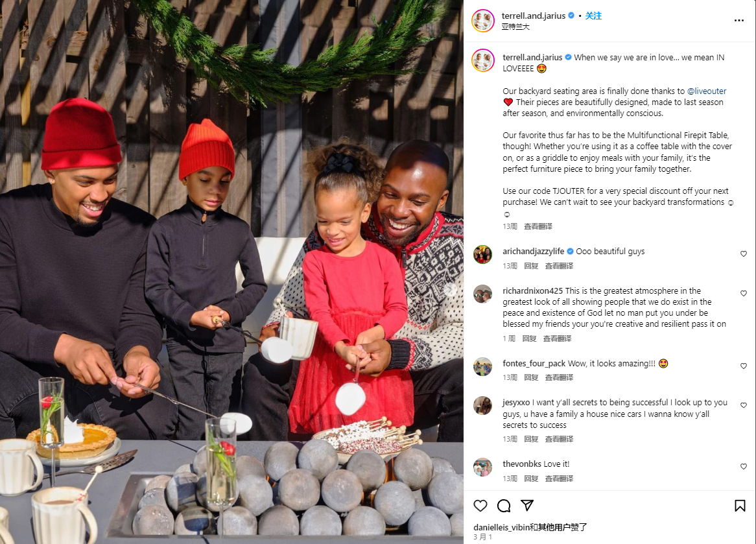View translation of richardnixon425's comment
The height and width of the screenshot is (544, 756).
(557, 338)
